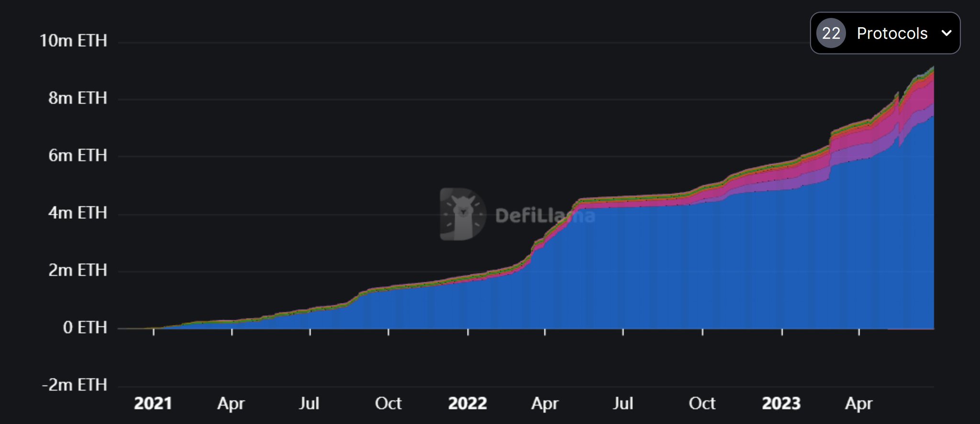Click the Apr label following 2022
The image size is (980, 424).
click(x=545, y=404)
